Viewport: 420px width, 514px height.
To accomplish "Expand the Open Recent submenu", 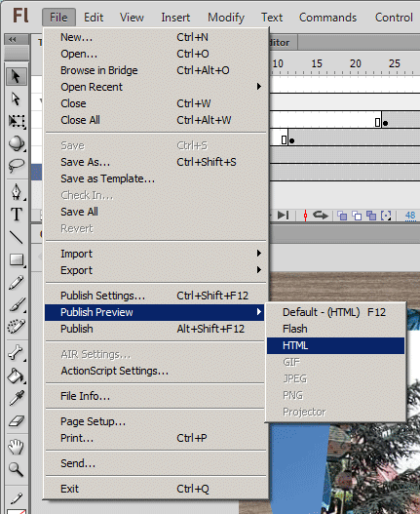I will (155, 87).
